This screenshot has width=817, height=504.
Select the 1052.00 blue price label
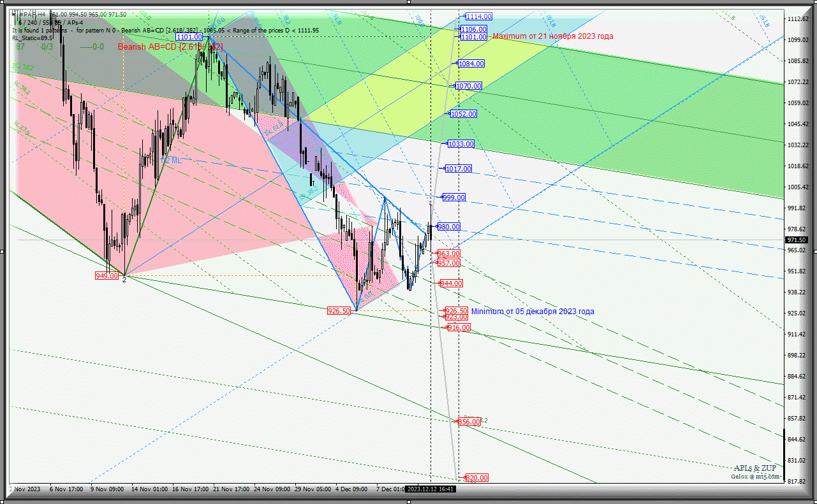click(x=463, y=114)
